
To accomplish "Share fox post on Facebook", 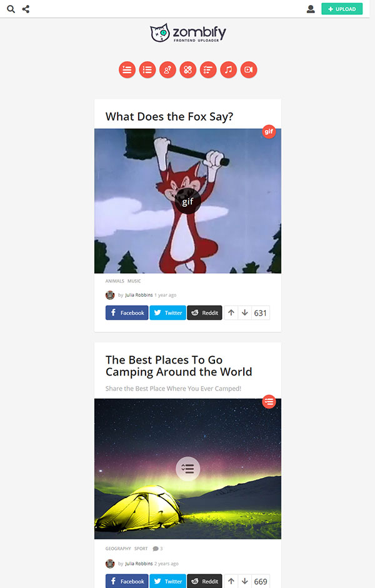I will pos(127,313).
